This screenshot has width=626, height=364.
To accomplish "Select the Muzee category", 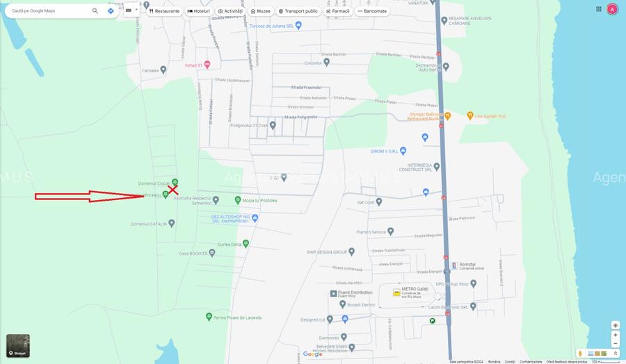I will 260,11.
